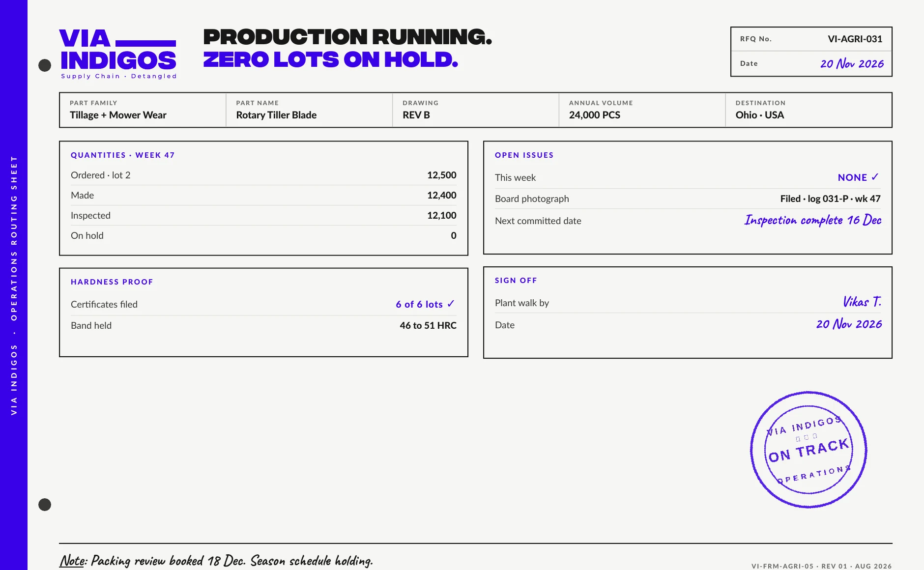Select the "HARDNESS PROOF" heading

pyautogui.click(x=112, y=282)
